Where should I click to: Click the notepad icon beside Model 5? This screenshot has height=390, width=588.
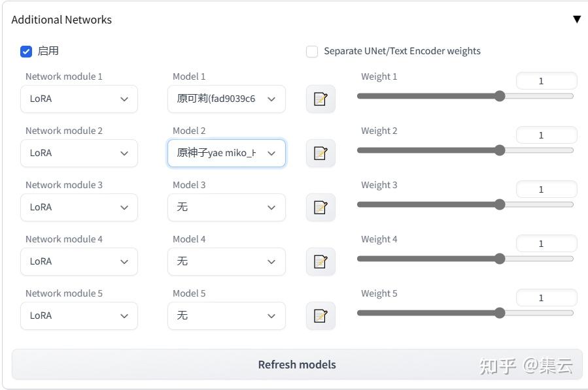click(x=320, y=316)
